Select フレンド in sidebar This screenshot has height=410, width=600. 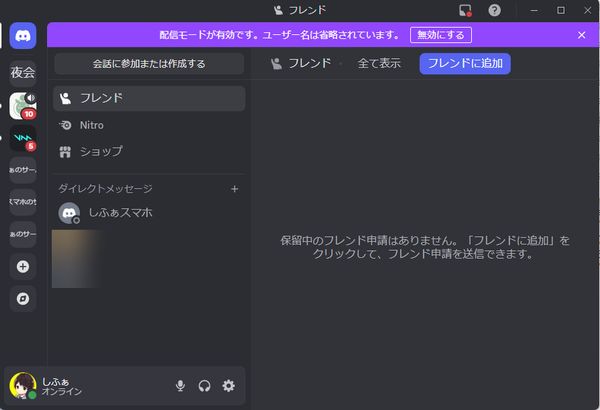149,98
